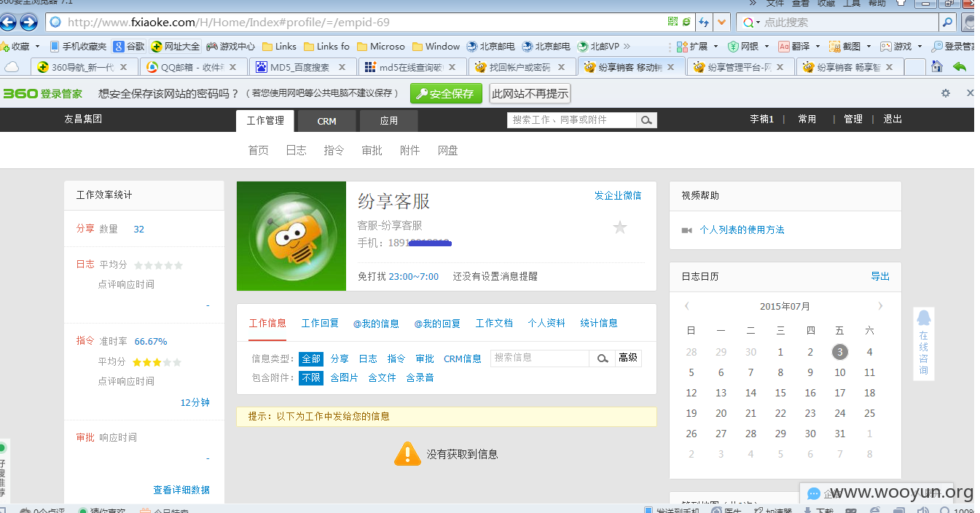Switch to the CRM top tab

tap(327, 121)
